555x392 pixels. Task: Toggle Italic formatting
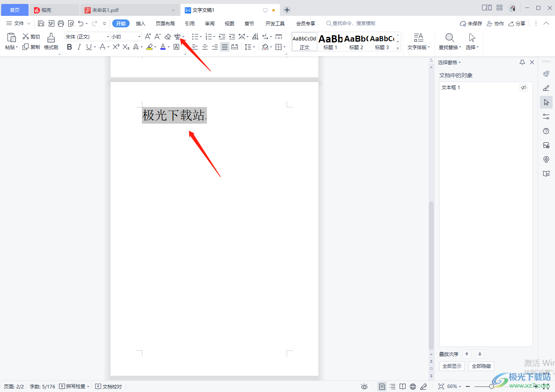point(79,47)
